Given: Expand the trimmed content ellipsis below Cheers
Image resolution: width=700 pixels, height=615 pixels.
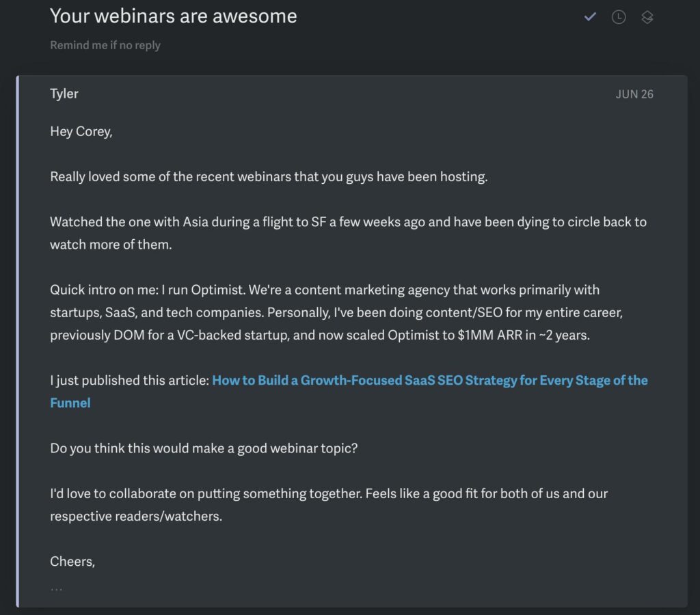Looking at the screenshot, I should pyautogui.click(x=57, y=589).
